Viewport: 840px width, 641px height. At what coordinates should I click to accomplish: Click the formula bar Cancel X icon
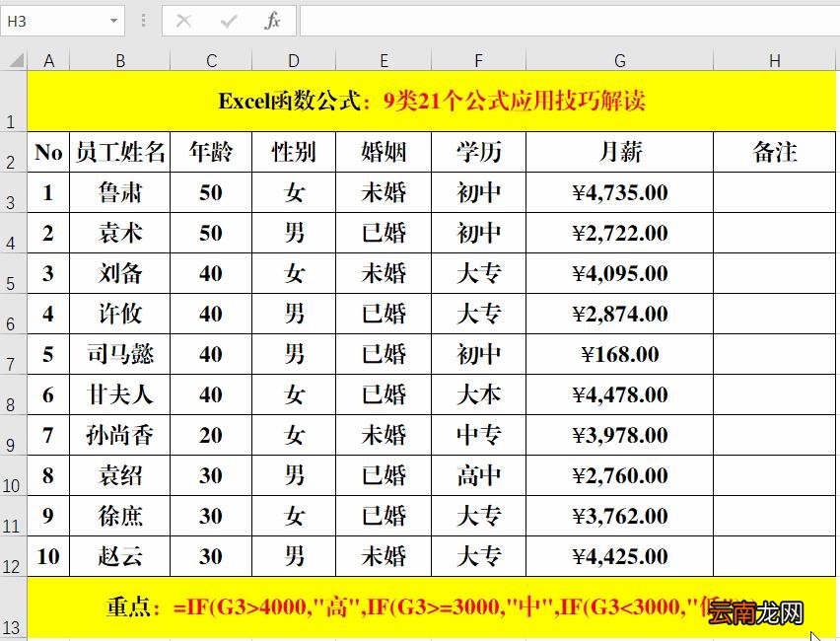(183, 21)
